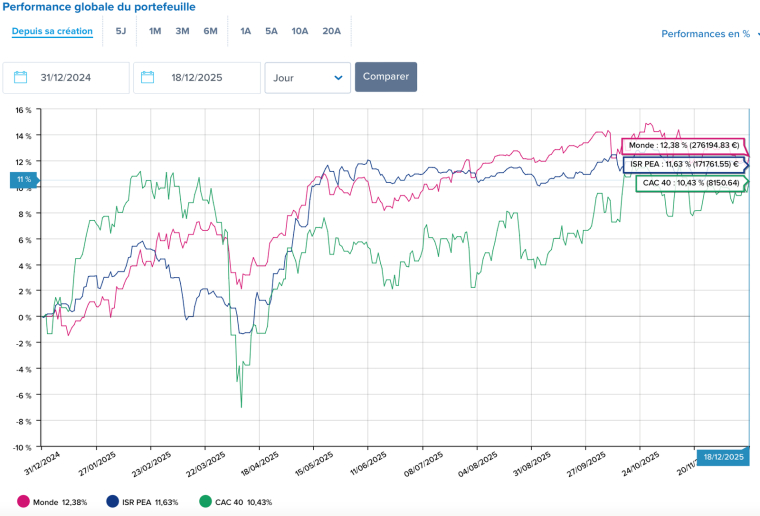Image resolution: width=760 pixels, height=516 pixels.
Task: Expand the Performances en % dropdown
Action: (709, 34)
